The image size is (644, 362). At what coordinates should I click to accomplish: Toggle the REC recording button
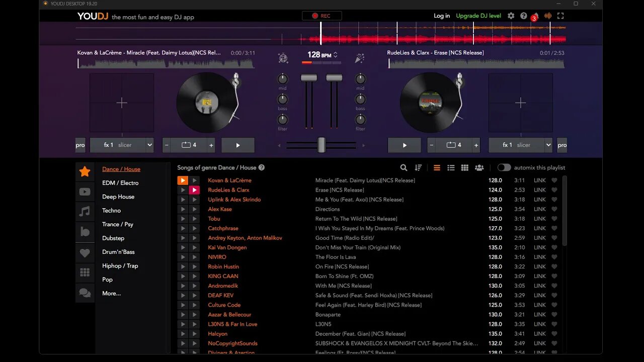(322, 16)
